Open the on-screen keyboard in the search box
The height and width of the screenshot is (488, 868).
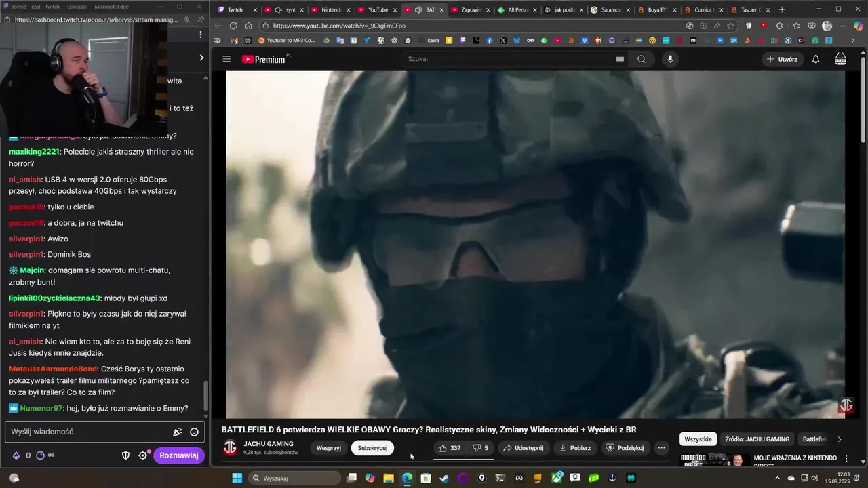pyautogui.click(x=619, y=59)
